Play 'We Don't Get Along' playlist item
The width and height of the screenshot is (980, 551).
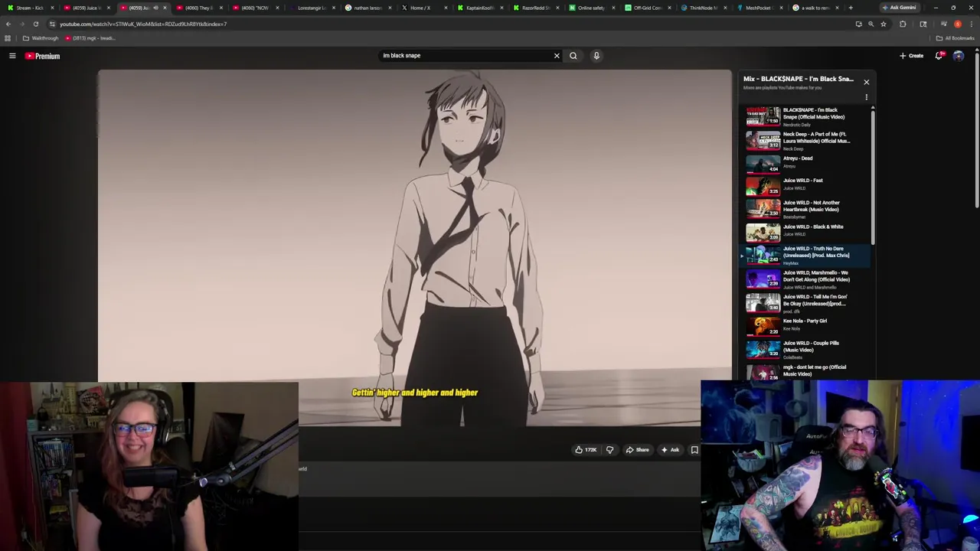point(805,279)
